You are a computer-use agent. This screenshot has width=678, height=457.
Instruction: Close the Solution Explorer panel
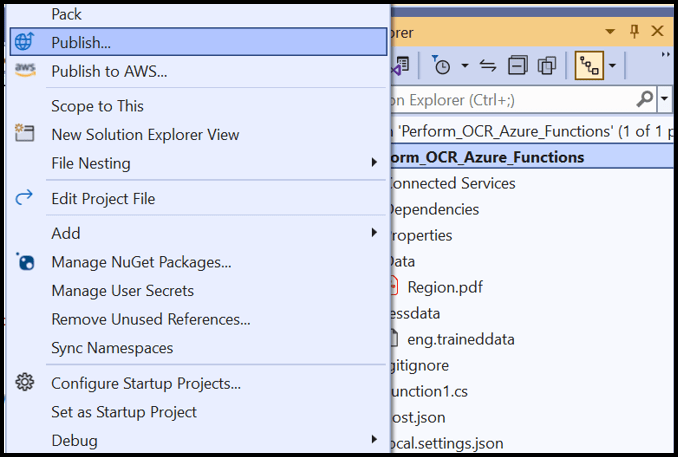click(x=657, y=31)
